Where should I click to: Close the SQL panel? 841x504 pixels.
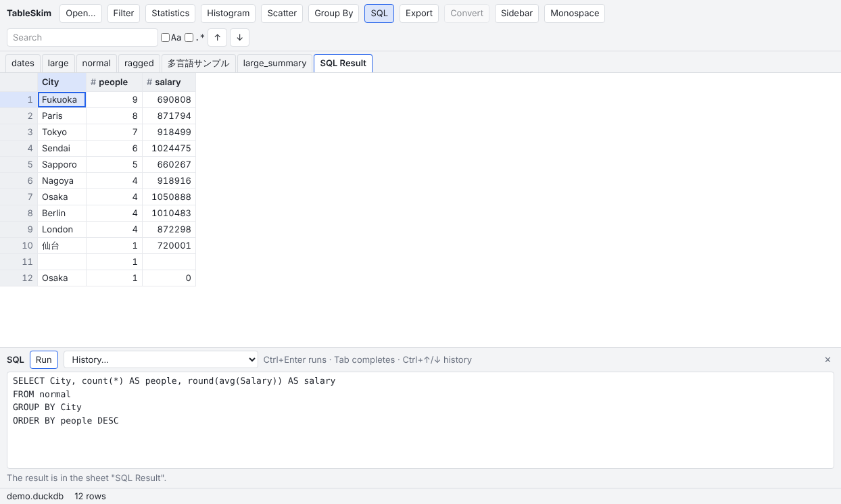(827, 359)
